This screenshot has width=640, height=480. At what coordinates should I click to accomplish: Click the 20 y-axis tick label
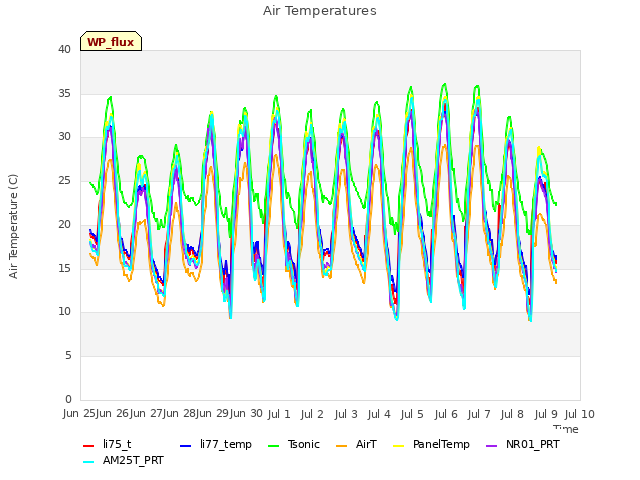pyautogui.click(x=64, y=224)
